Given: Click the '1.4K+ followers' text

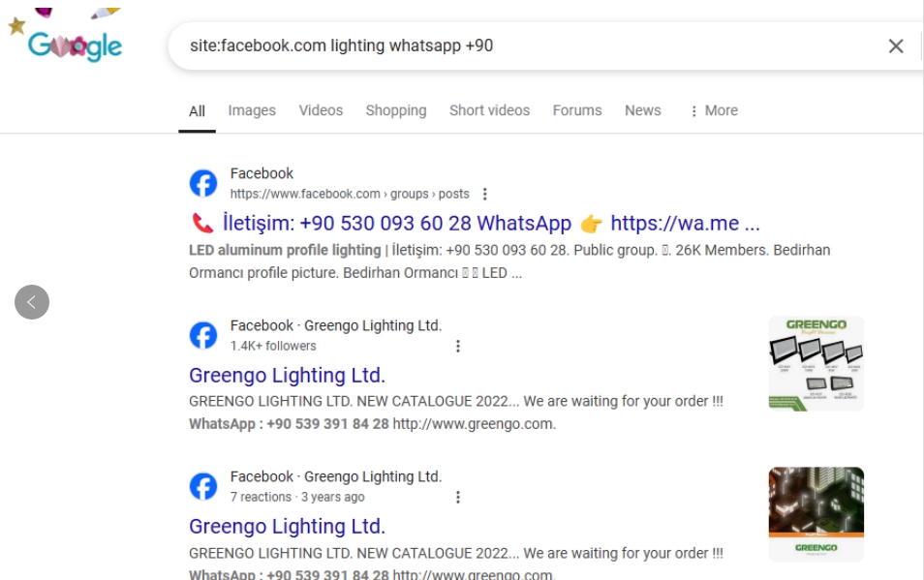Looking at the screenshot, I should [x=273, y=346].
